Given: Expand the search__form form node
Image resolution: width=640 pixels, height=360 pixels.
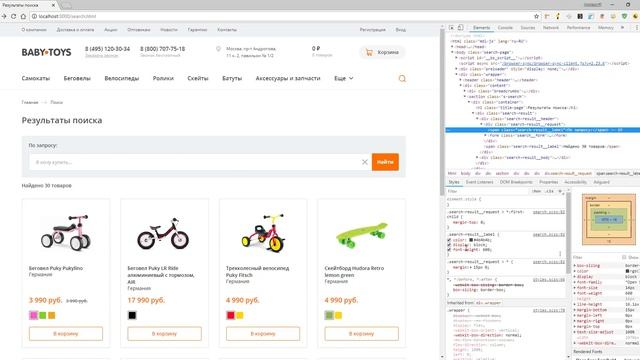Looking at the screenshot, I should click(485, 135).
